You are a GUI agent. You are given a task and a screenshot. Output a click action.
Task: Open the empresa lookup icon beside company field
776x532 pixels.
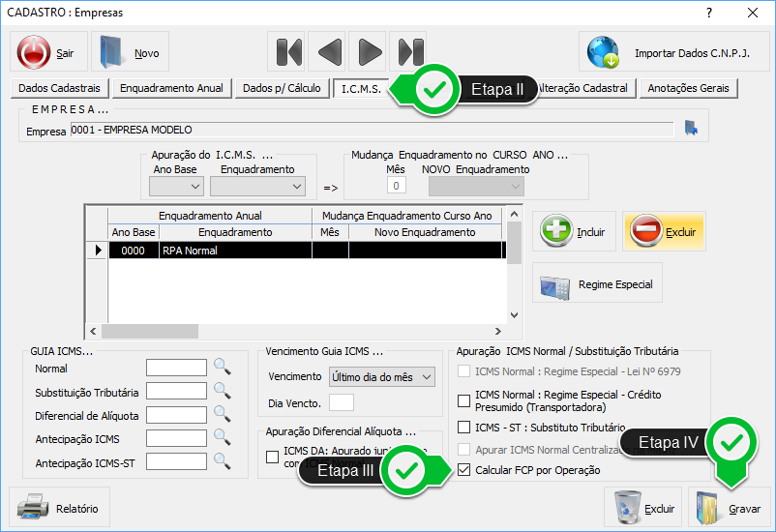691,129
